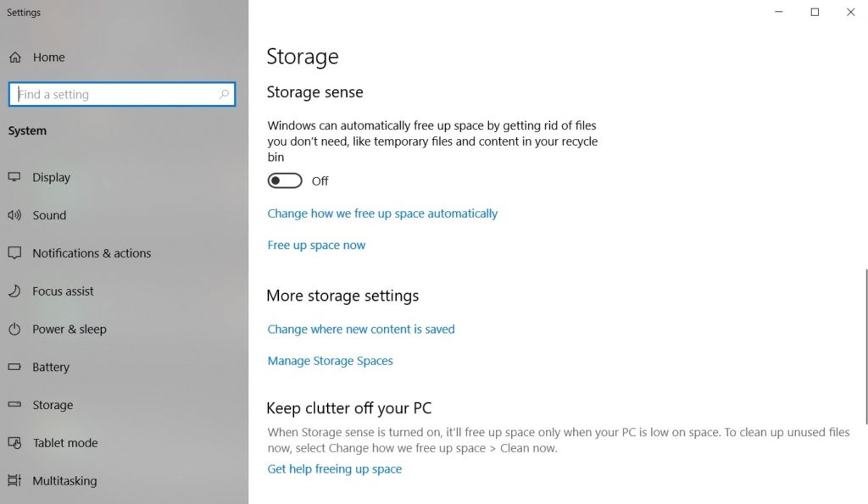
Task: Select the System breadcrumb label
Action: [27, 130]
